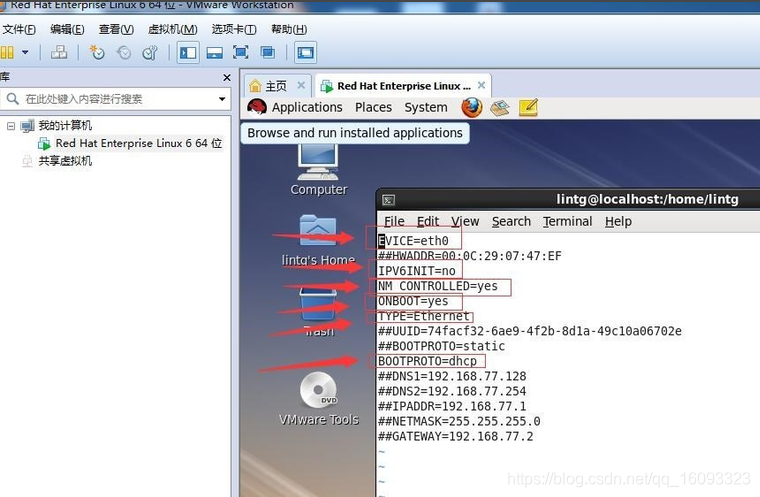Open the 查看(V) menu
The height and width of the screenshot is (497, 760).
click(x=116, y=30)
